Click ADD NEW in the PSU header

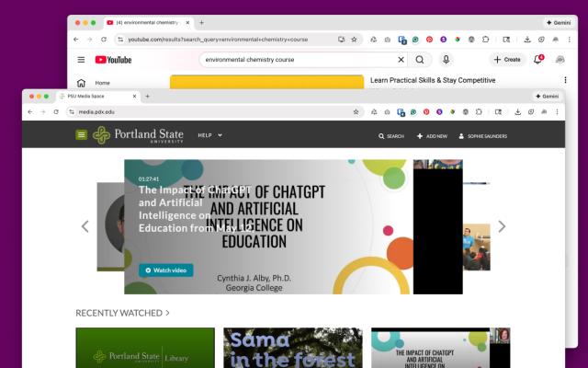click(x=432, y=136)
